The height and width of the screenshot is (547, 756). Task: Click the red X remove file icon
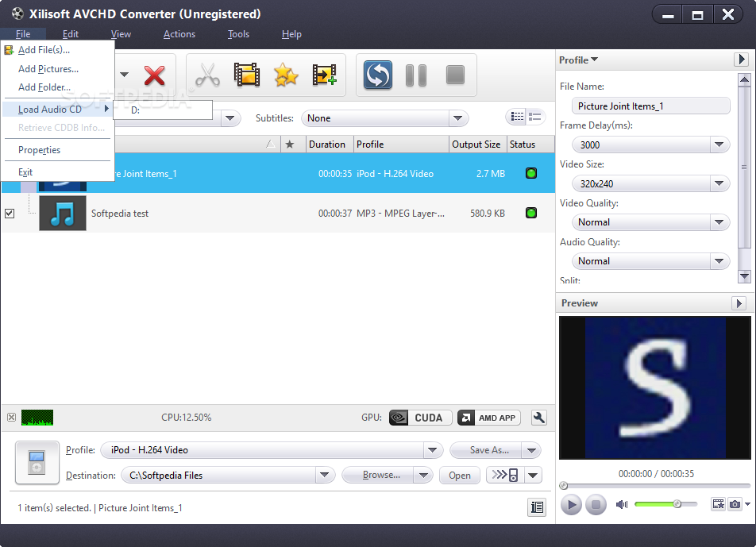154,75
